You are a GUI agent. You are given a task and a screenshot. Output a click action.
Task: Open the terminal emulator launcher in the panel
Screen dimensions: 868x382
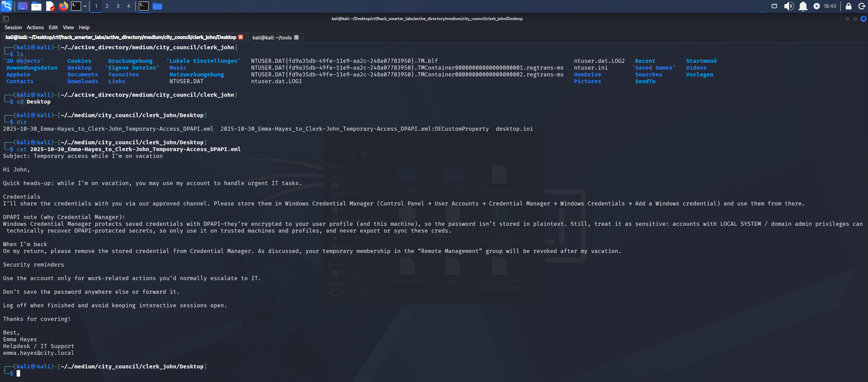coord(76,6)
